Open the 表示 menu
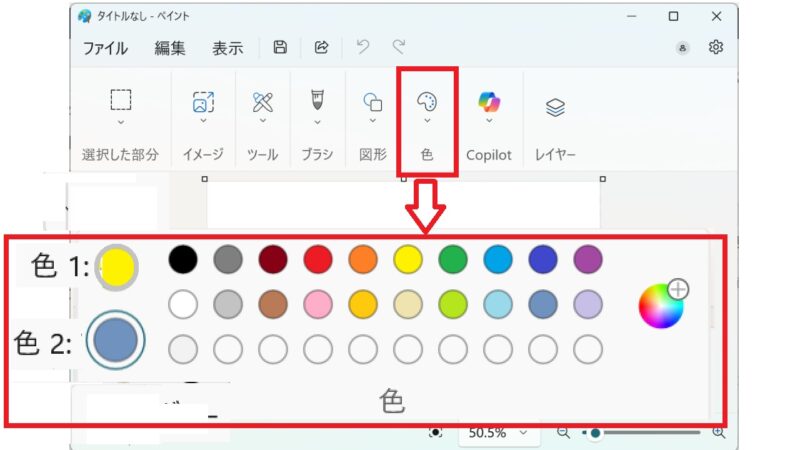Screen dimensions: 800x450 [x=228, y=48]
